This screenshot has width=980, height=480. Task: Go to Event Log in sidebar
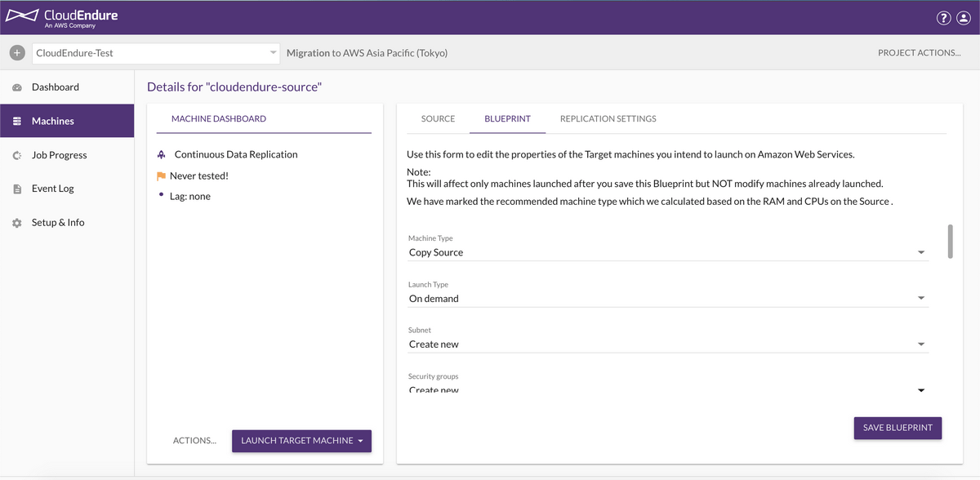click(67, 189)
